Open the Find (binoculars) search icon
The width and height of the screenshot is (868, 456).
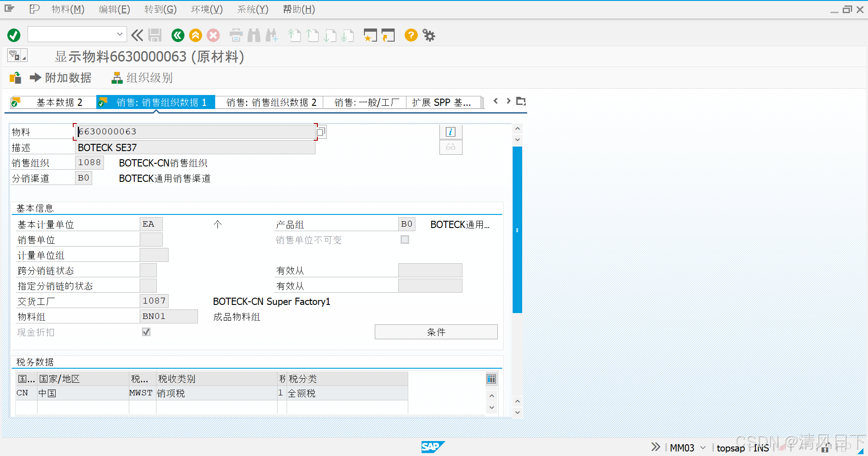[x=254, y=35]
